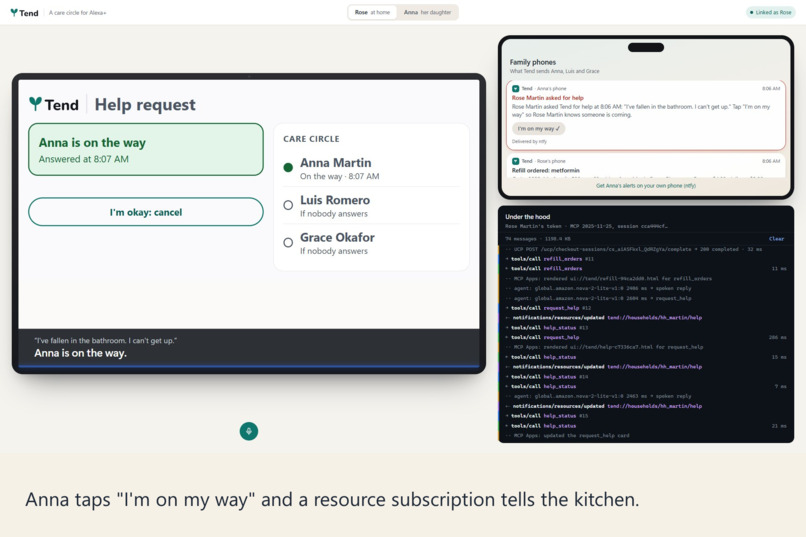Viewport: 806px width, 537px height.
Task: Switch to the "Rose at home" view
Action: (x=373, y=12)
